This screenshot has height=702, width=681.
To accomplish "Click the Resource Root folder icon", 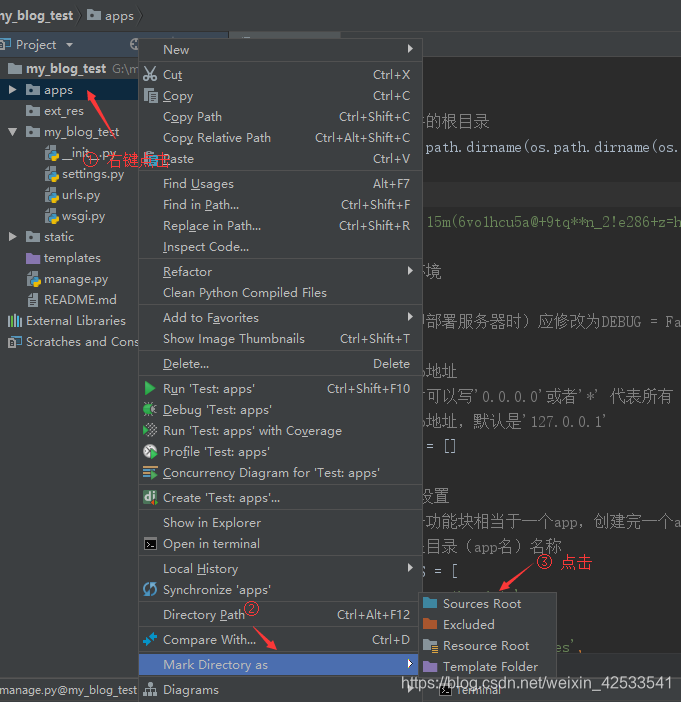I will point(431,646).
